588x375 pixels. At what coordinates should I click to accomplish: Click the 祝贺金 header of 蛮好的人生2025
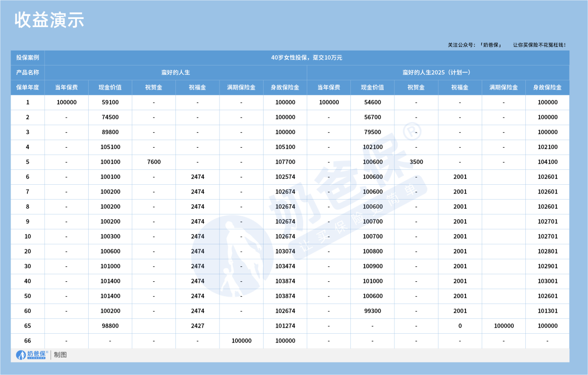tap(416, 87)
